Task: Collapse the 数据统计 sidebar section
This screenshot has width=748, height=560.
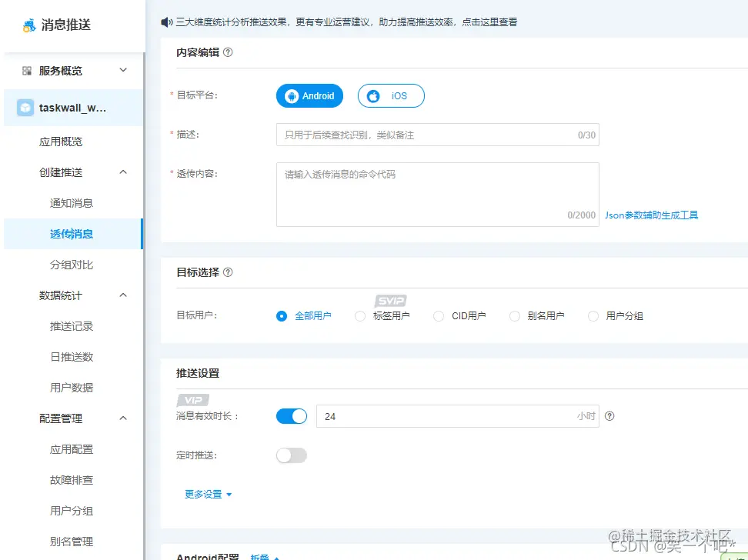Action: [x=122, y=295]
